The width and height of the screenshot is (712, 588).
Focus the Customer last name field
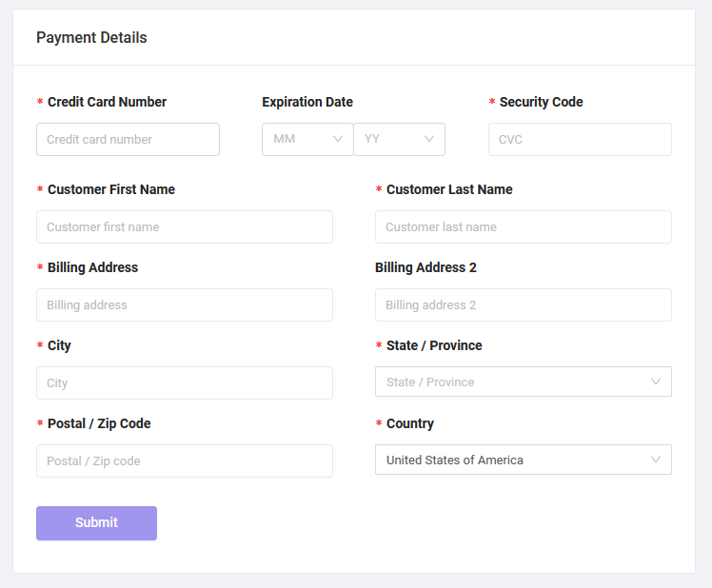click(x=524, y=226)
